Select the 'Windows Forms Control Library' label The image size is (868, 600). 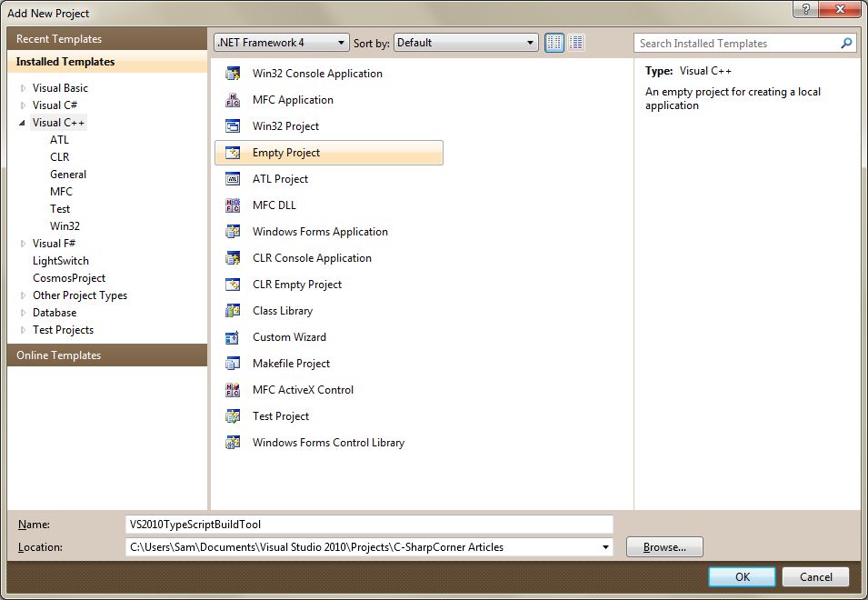click(328, 443)
